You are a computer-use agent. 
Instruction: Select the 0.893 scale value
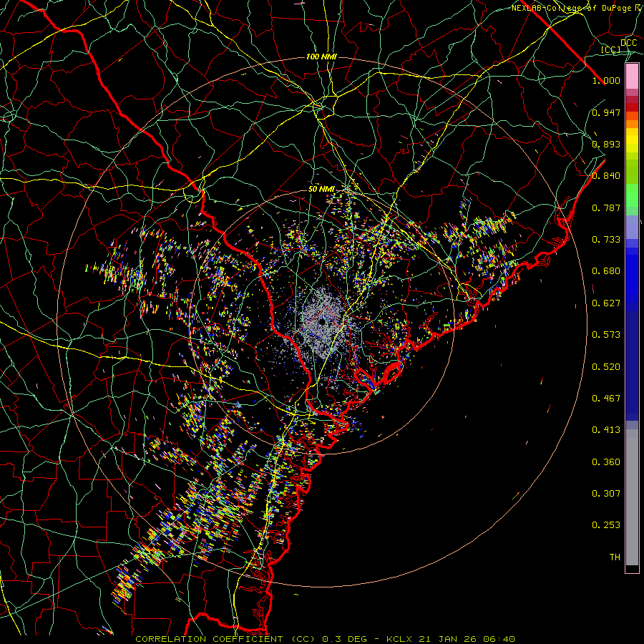(606, 144)
